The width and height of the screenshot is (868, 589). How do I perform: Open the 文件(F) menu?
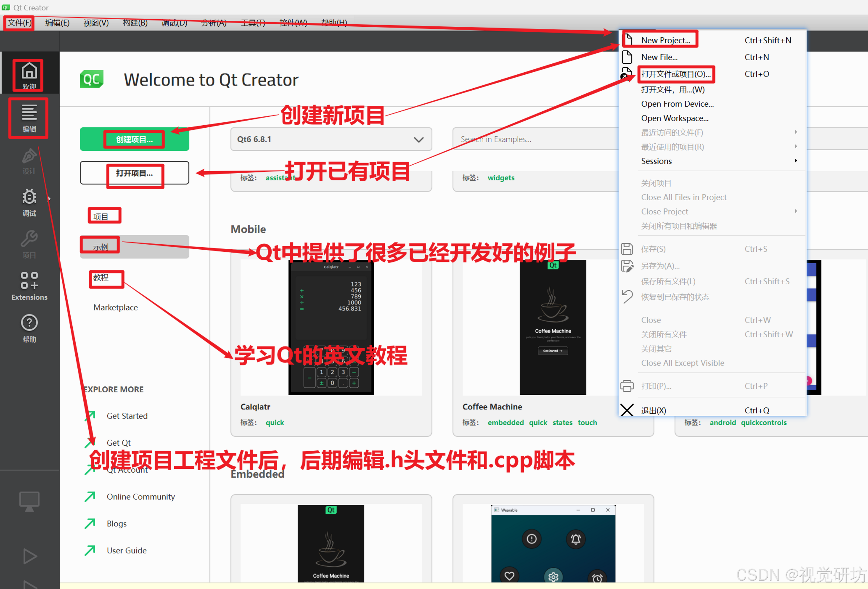tap(19, 23)
